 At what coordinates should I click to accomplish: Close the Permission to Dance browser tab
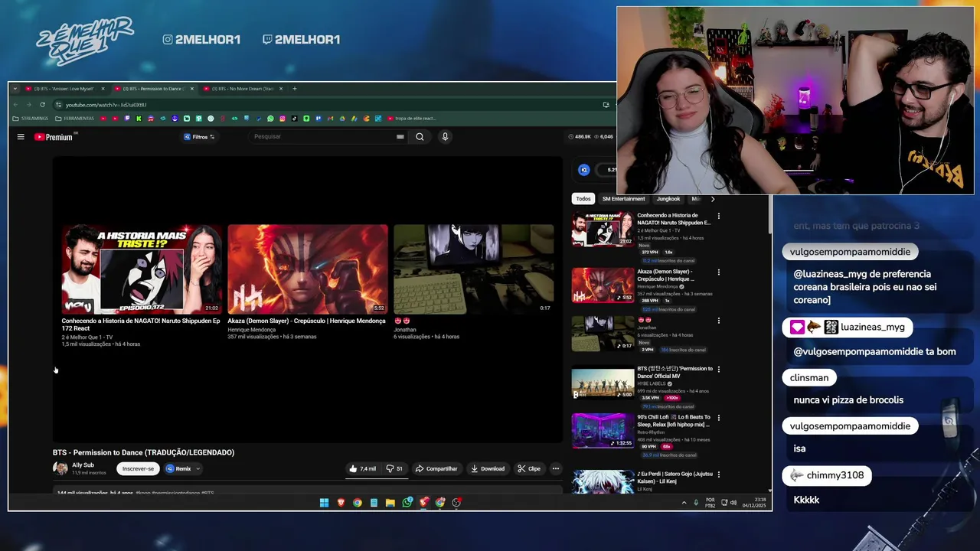point(191,89)
